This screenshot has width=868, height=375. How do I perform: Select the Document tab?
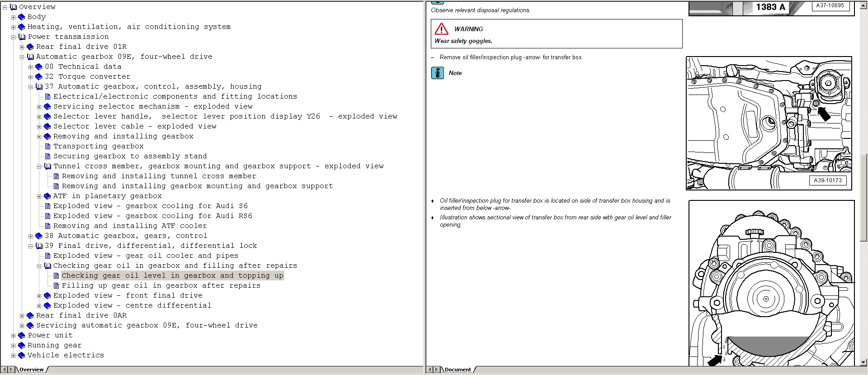(x=458, y=370)
